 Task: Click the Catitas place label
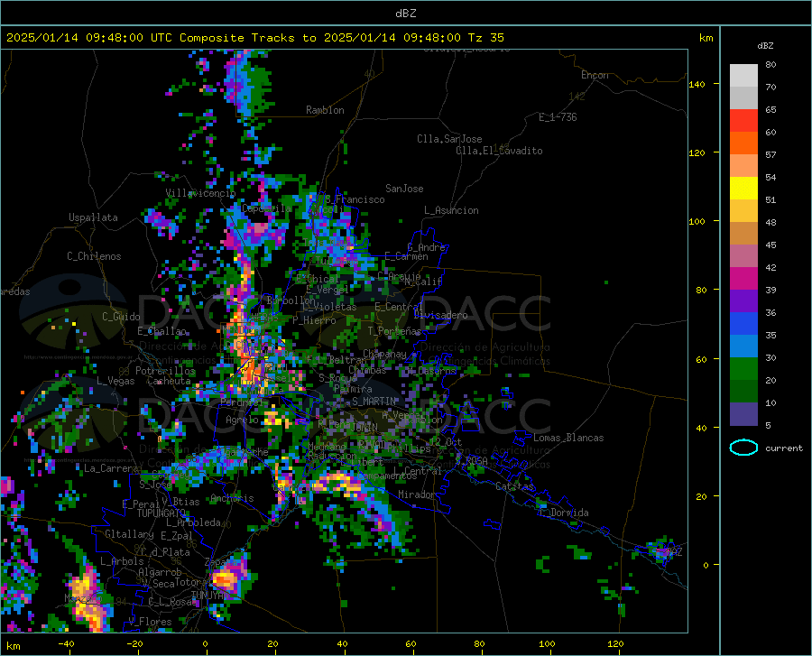tap(514, 486)
